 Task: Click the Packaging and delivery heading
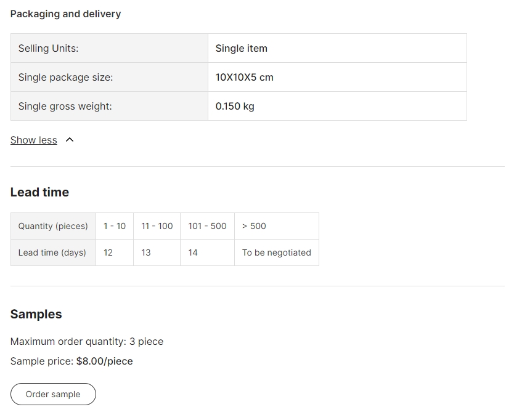click(x=65, y=14)
